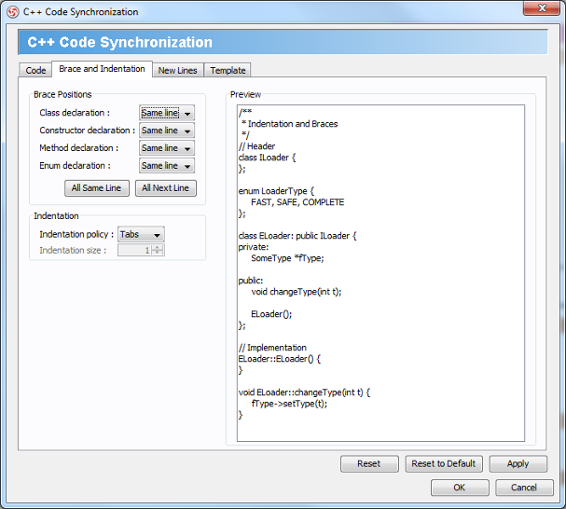
Task: Close the C++ Code Synchronization dialog
Action: tap(541, 8)
